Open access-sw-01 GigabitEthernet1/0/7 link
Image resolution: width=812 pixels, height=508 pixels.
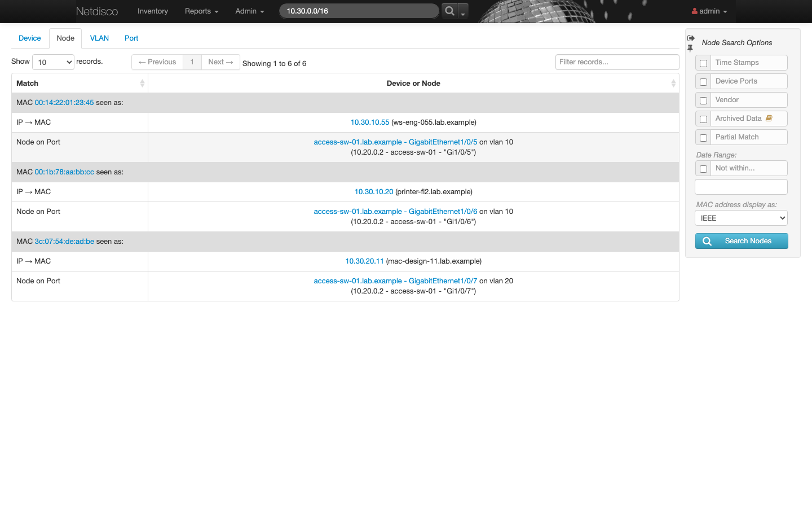[x=395, y=281]
